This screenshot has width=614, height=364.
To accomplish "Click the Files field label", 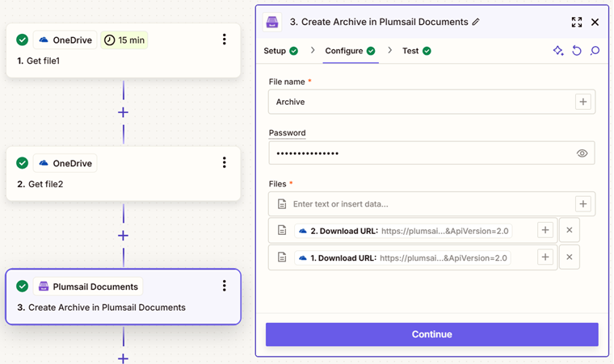I will click(x=278, y=184).
